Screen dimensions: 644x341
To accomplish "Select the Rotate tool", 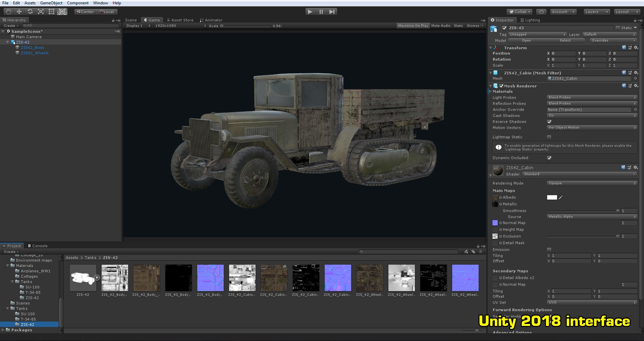I will click(x=30, y=12).
